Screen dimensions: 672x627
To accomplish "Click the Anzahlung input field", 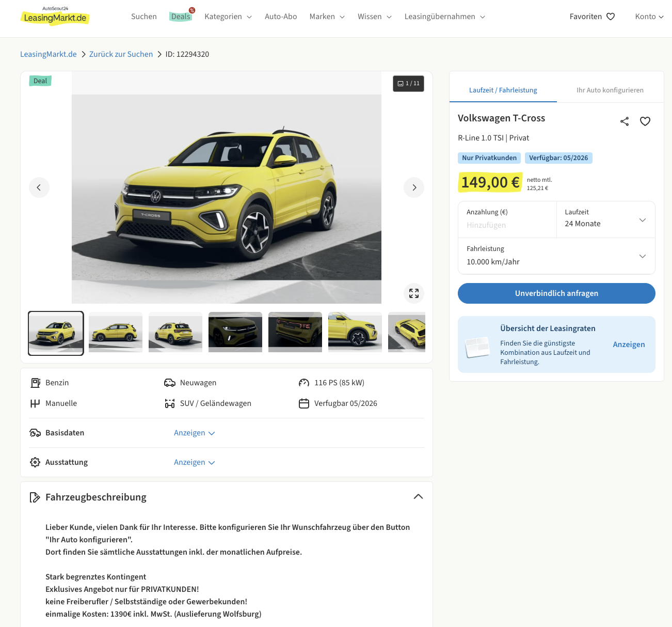I will [x=507, y=225].
